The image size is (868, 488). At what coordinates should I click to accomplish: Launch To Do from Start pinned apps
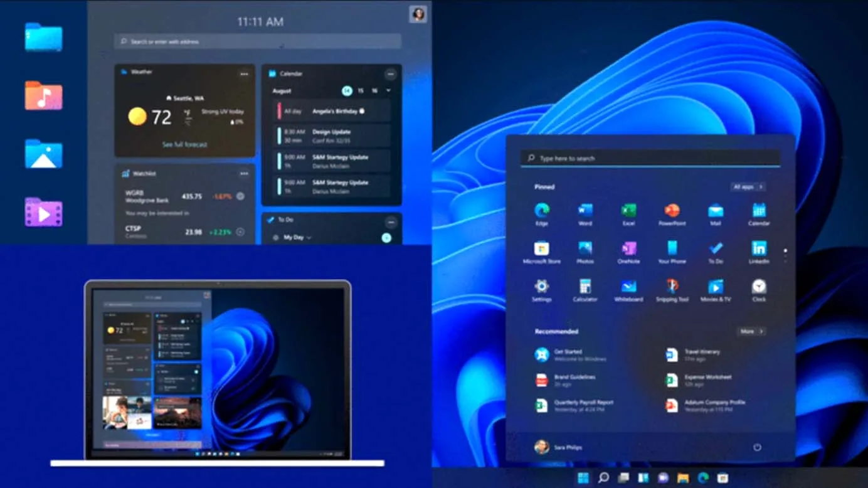pyautogui.click(x=716, y=252)
